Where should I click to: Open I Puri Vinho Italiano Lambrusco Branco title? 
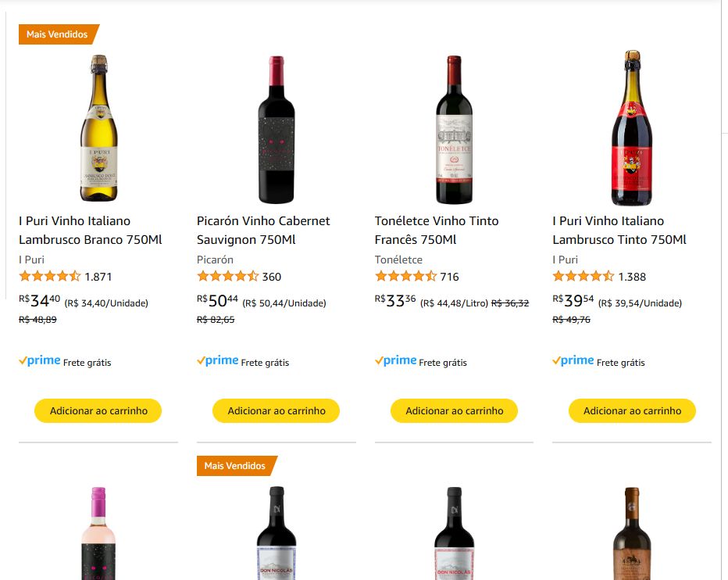click(90, 231)
